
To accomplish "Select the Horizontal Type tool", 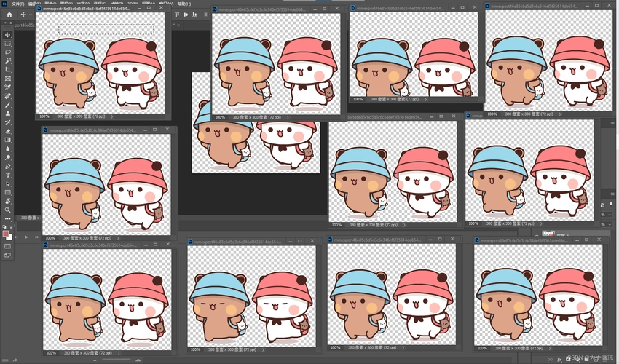I will point(8,175).
